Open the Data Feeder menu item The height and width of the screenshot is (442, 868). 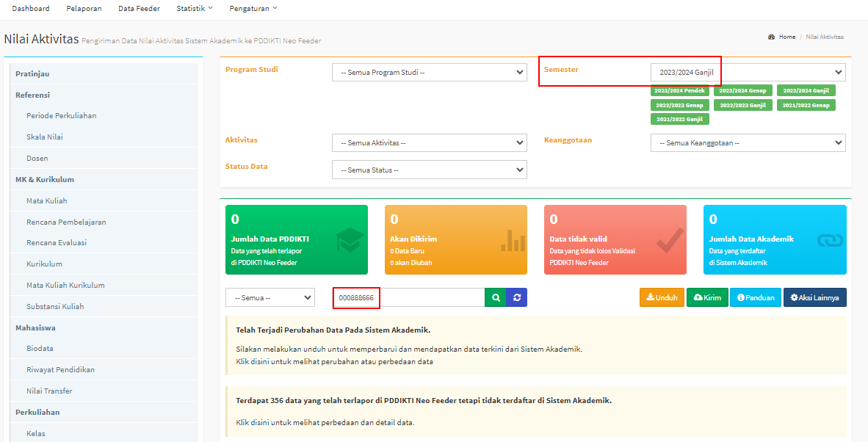(139, 8)
